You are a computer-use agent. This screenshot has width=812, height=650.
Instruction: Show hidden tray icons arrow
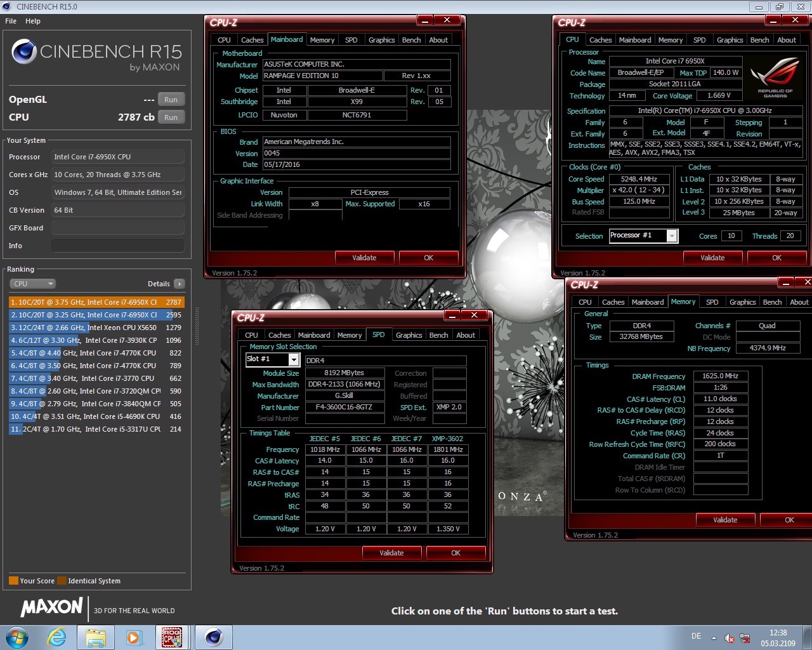[714, 637]
